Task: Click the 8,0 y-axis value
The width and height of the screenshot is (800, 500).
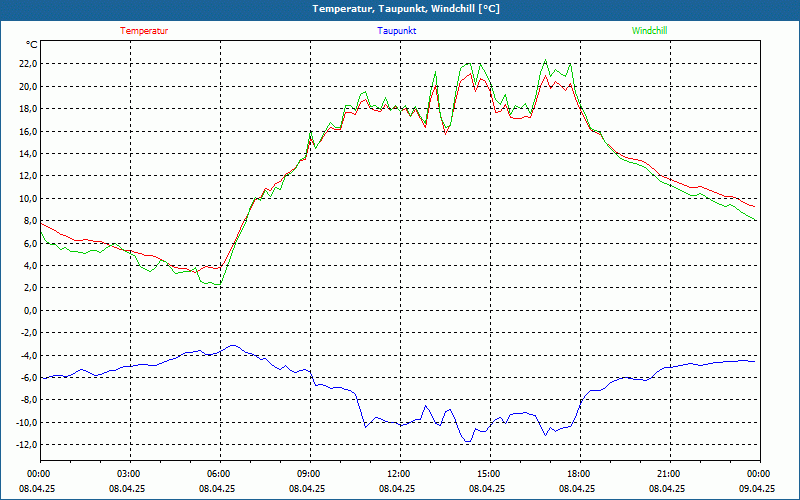Action: pos(30,221)
